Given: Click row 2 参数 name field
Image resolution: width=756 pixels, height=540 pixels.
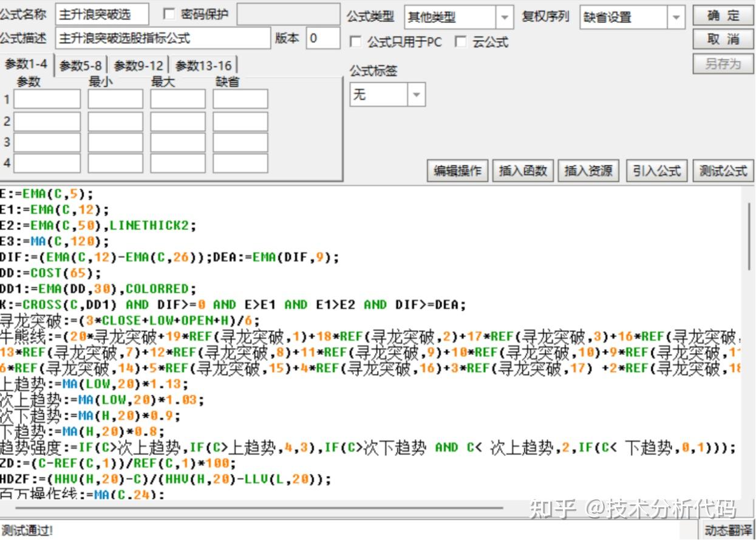Looking at the screenshot, I should pyautogui.click(x=47, y=121).
